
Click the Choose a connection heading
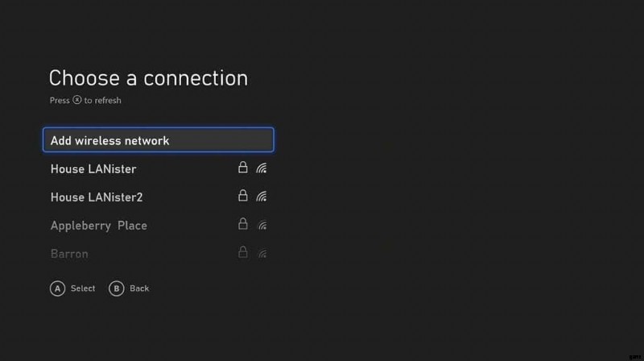pyautogui.click(x=148, y=77)
